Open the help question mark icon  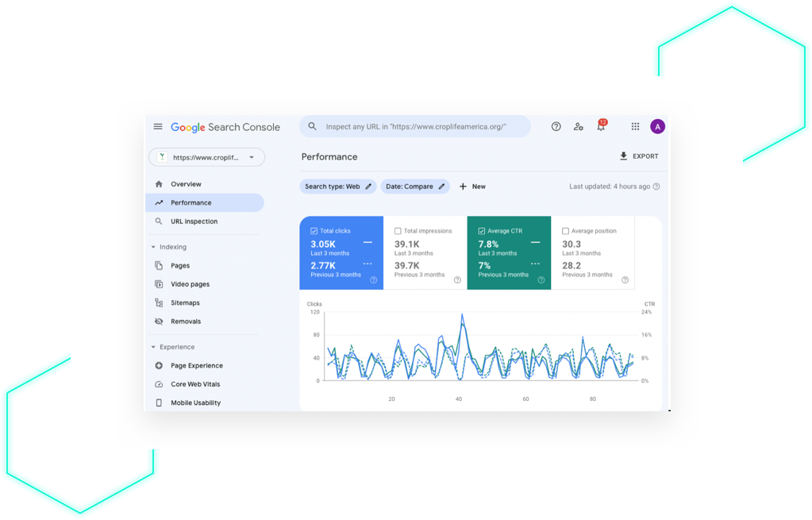click(556, 126)
